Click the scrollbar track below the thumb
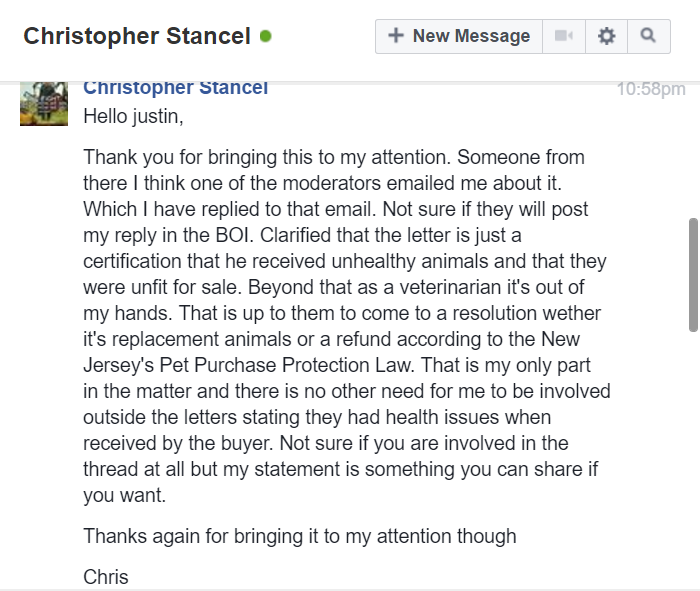 (693, 460)
